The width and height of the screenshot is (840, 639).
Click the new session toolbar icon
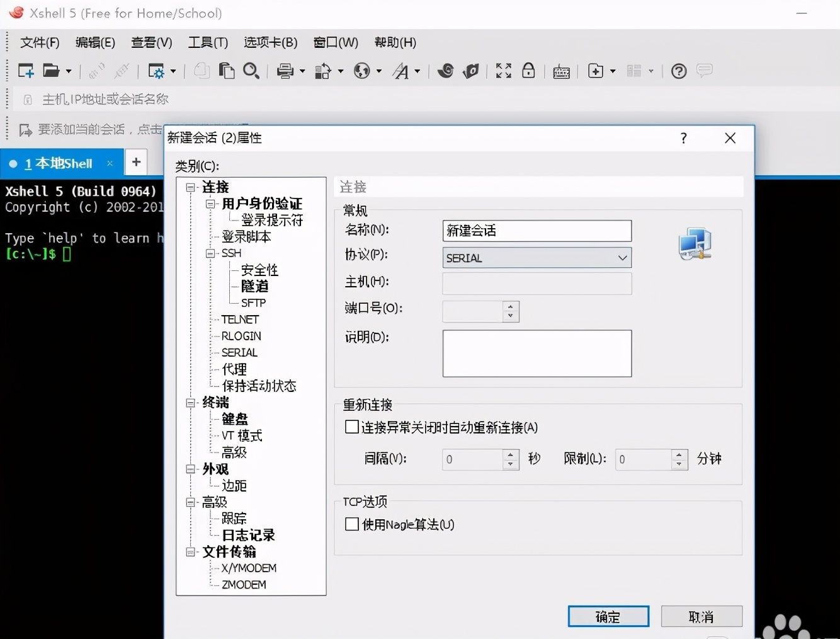coord(26,71)
